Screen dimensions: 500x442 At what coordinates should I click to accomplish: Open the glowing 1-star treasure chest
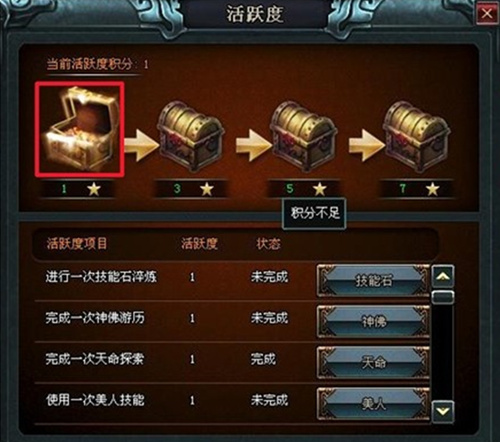tap(80, 129)
